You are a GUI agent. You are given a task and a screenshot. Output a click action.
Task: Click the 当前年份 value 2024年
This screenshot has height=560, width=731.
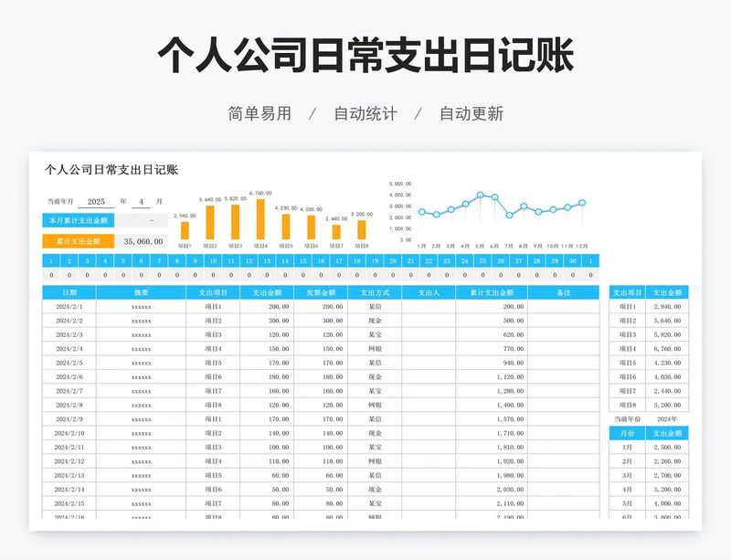click(667, 419)
